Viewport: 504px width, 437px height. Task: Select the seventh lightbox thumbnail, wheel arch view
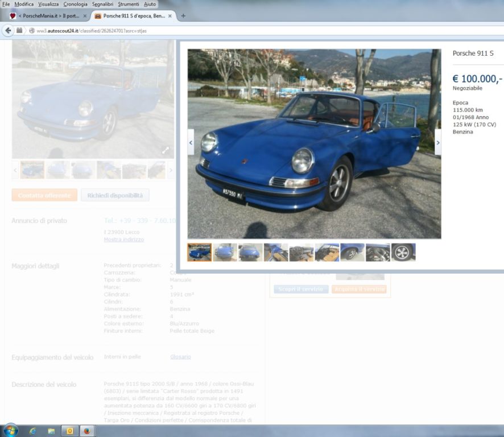(352, 252)
